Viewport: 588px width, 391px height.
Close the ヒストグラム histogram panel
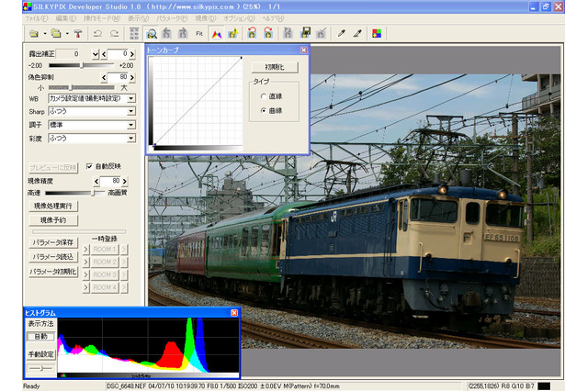[x=234, y=313]
